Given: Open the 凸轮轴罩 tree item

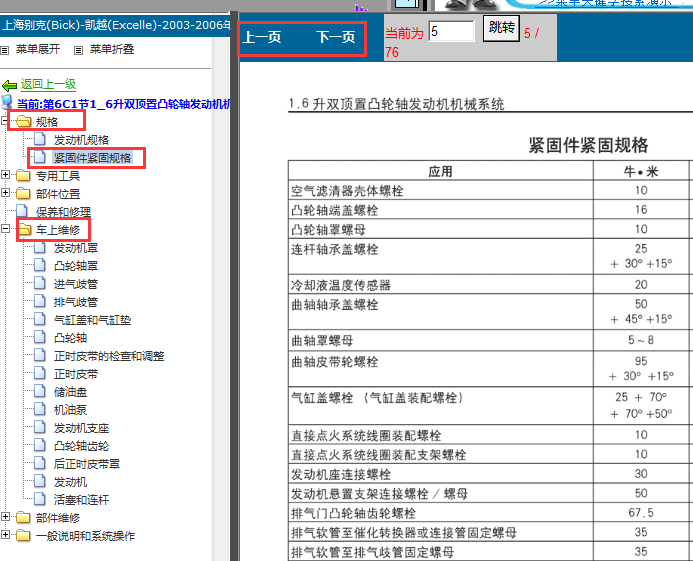Looking at the screenshot, I should [x=76, y=266].
